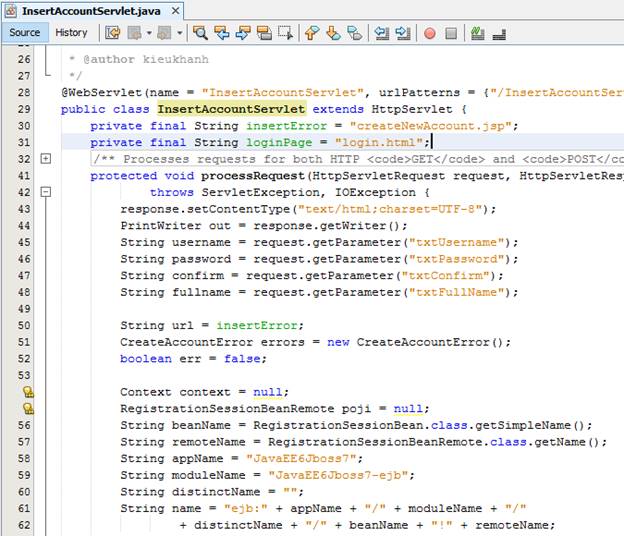Close the InsertAccountServlet.java tab
Viewport: 624px width, 536px height.
[x=175, y=11]
